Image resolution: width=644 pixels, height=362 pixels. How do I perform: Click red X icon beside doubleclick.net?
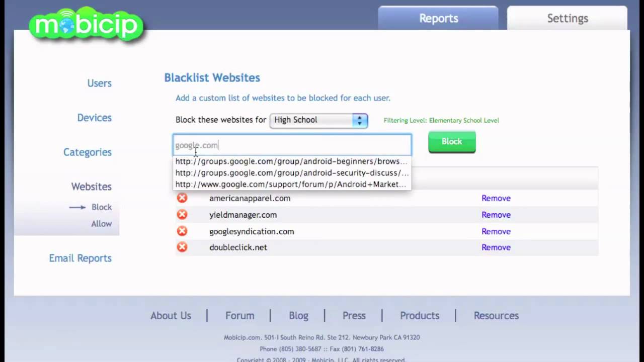point(182,247)
